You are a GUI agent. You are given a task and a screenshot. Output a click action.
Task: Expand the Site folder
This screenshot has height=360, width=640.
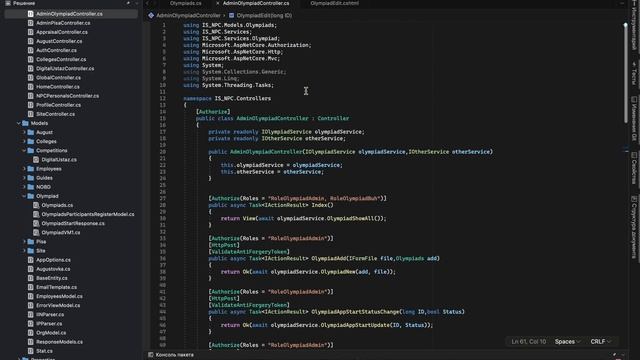point(24,251)
